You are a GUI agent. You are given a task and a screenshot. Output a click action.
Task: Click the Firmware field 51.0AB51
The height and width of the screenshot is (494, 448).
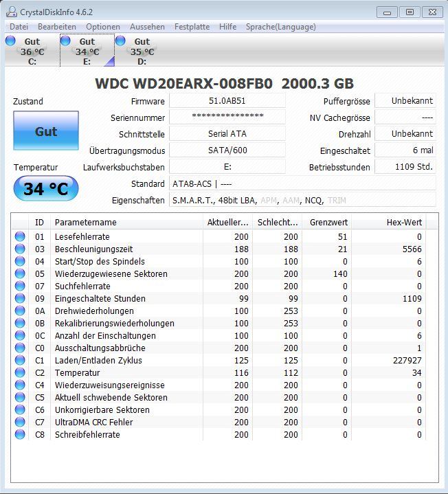227,101
